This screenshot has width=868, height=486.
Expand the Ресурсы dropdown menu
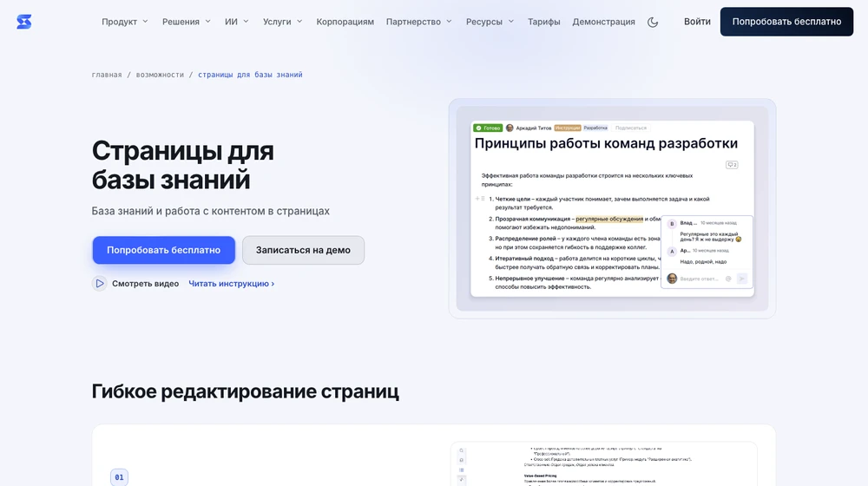tap(490, 22)
